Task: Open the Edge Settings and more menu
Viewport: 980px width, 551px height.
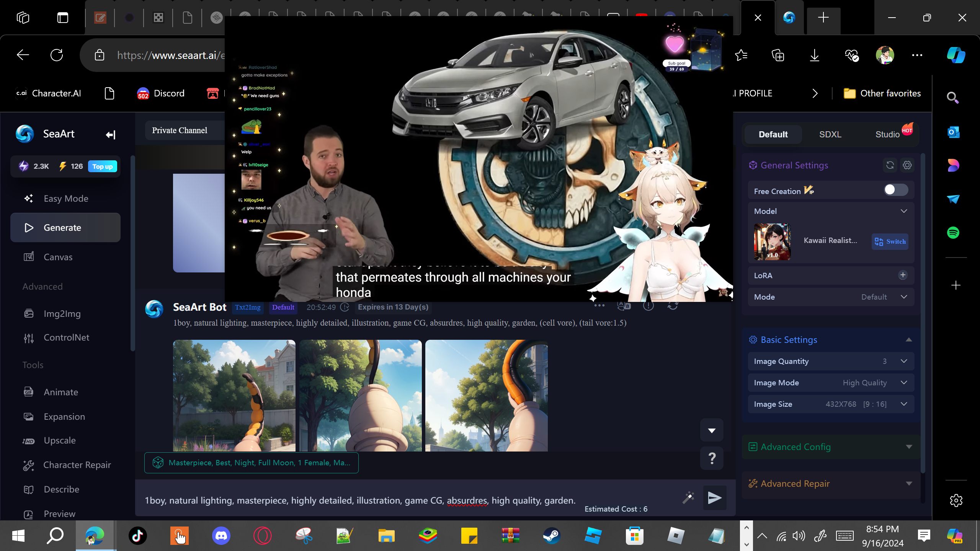Action: [x=917, y=55]
